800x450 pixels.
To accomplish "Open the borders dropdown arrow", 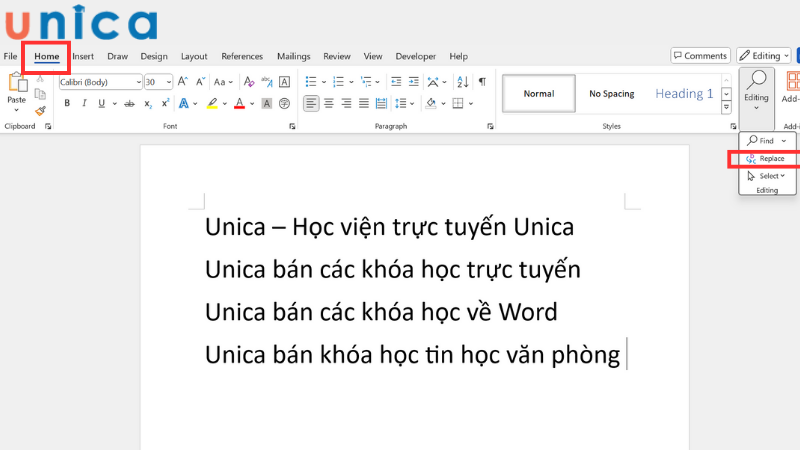I will (x=470, y=104).
